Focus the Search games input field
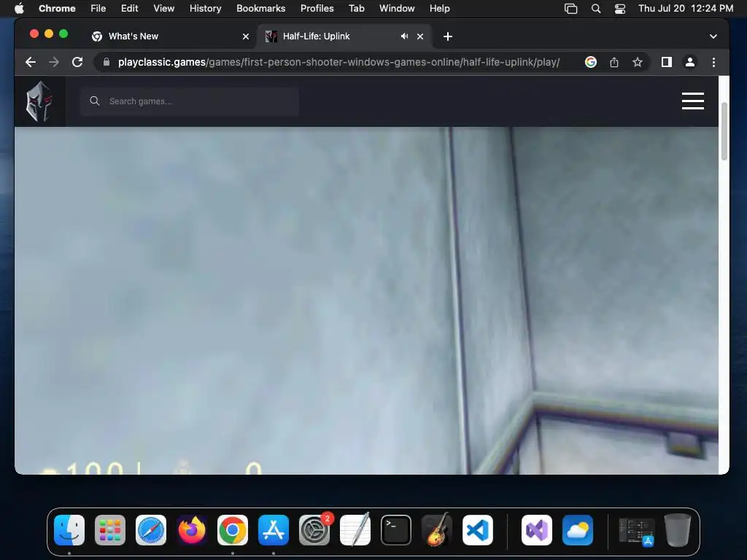 [x=190, y=101]
